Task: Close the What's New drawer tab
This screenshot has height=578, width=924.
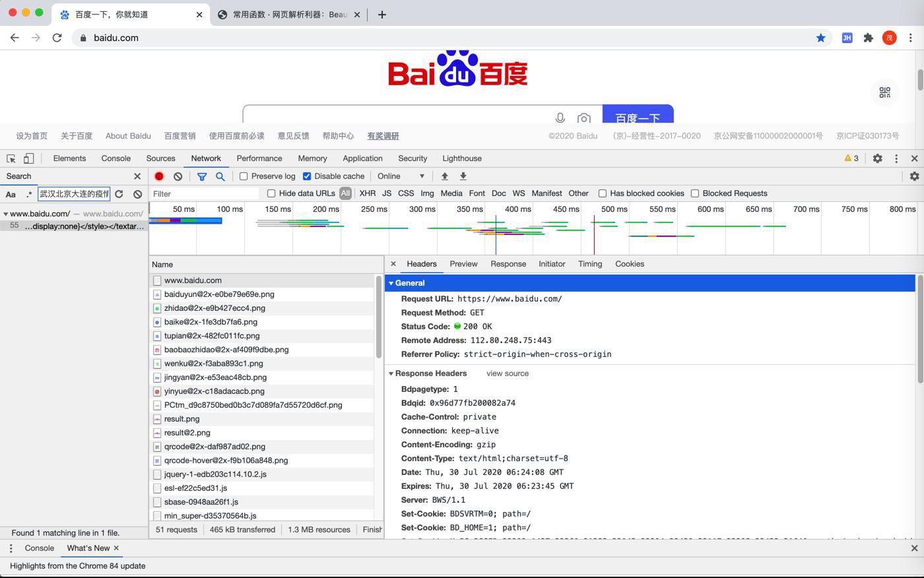Action: (116, 548)
